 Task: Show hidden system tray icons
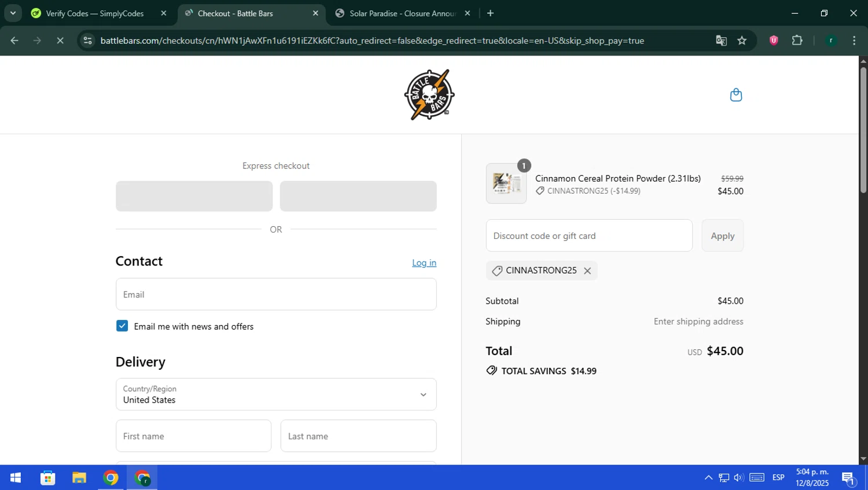pyautogui.click(x=708, y=478)
